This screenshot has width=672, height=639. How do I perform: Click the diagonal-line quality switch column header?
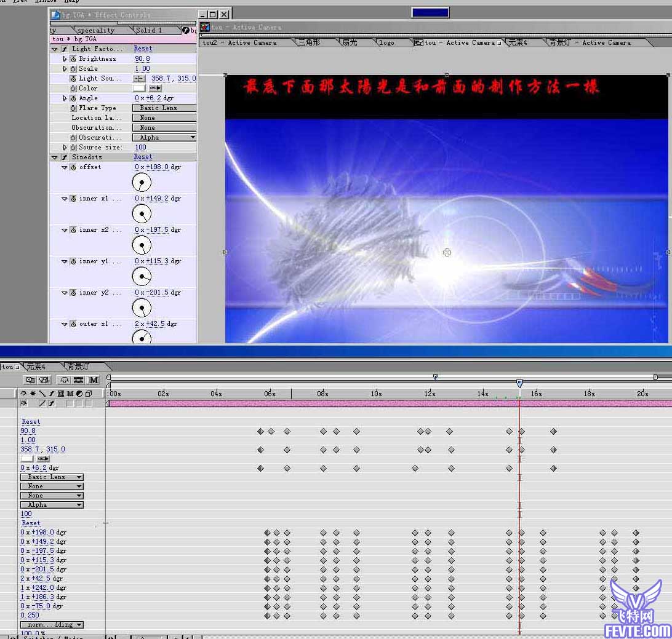[x=42, y=394]
